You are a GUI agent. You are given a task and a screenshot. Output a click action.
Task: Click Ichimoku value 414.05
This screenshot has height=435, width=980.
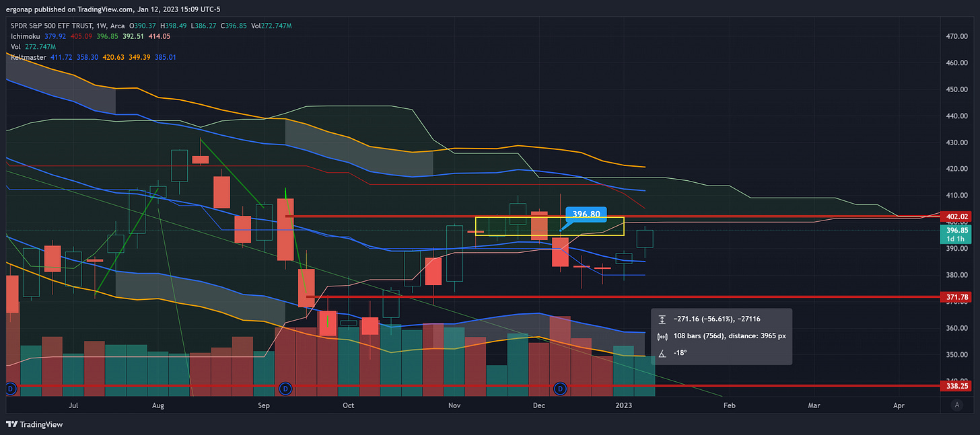(159, 36)
